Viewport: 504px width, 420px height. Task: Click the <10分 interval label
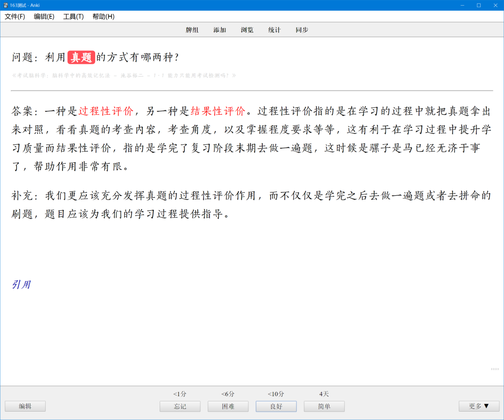[x=276, y=394]
